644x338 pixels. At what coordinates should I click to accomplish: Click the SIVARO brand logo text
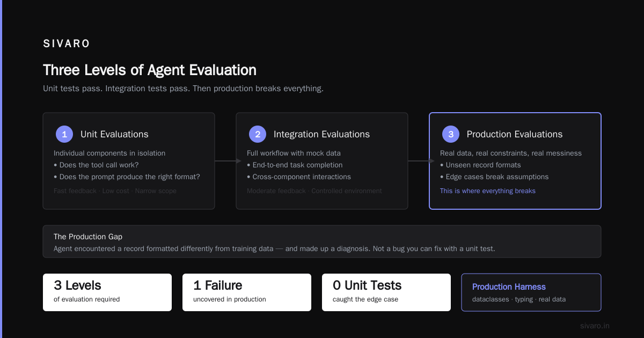click(x=67, y=44)
